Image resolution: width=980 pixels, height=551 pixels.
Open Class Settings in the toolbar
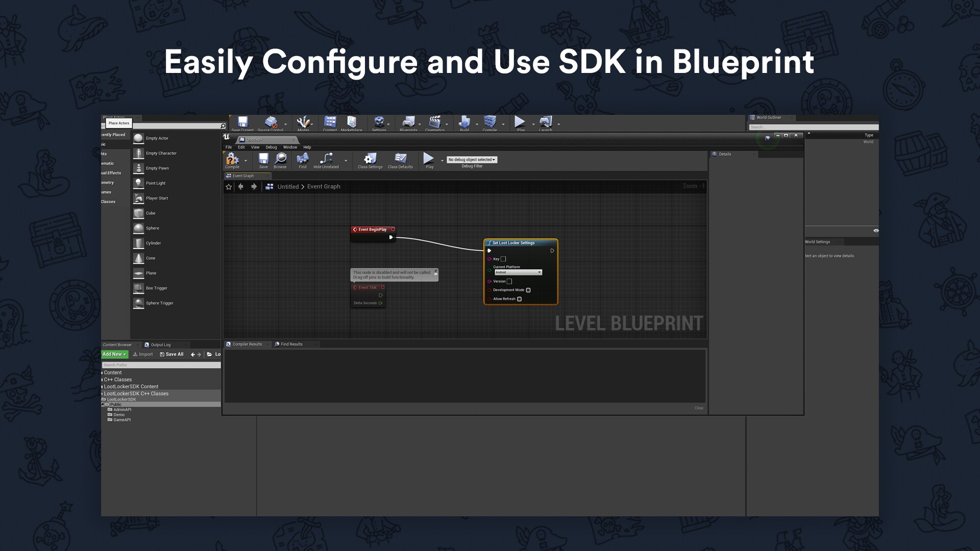click(x=370, y=159)
